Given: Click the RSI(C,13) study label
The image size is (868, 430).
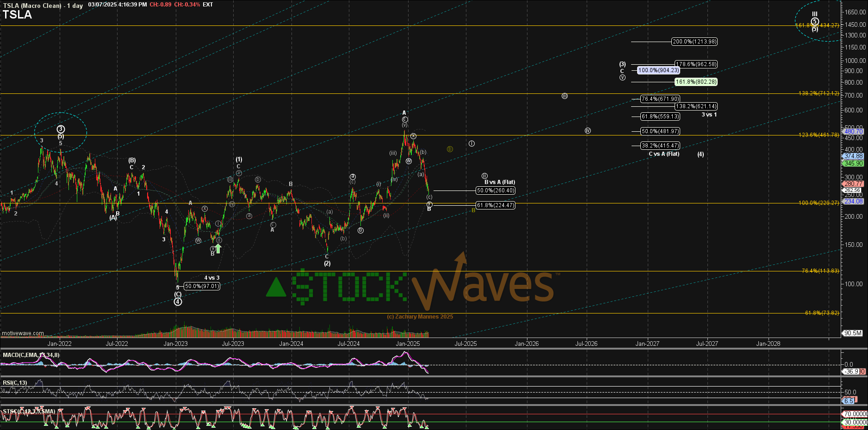Looking at the screenshot, I should point(15,383).
